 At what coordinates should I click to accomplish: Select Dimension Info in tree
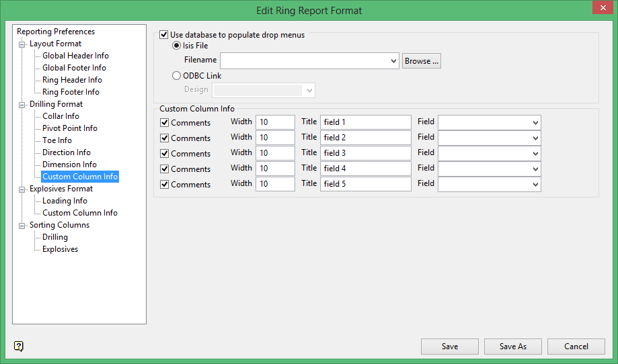tap(69, 165)
